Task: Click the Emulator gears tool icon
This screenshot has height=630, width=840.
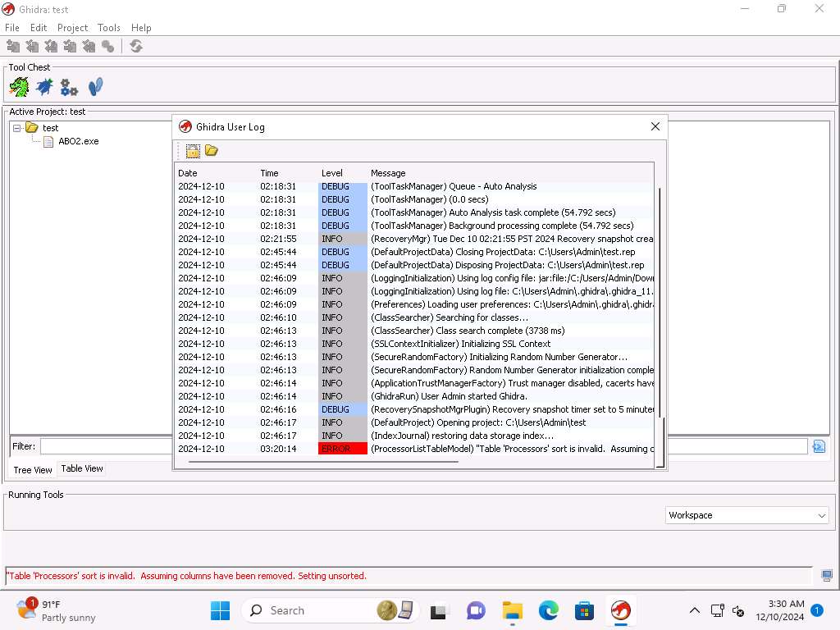Action: click(x=70, y=86)
